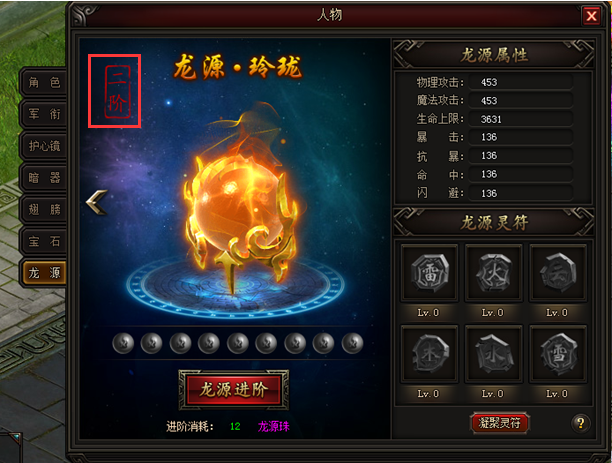Click the last gray progress orb
Screen dimensions: 612x463
click(x=352, y=343)
